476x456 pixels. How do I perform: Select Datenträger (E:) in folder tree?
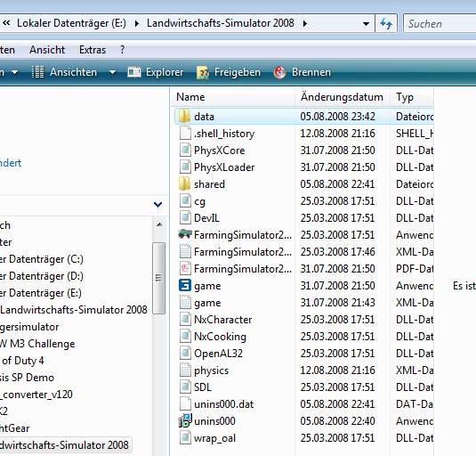[41, 293]
